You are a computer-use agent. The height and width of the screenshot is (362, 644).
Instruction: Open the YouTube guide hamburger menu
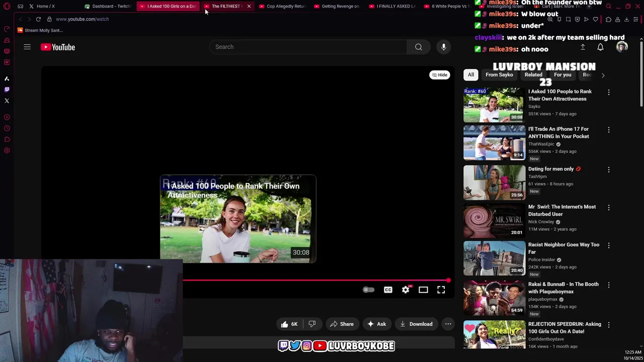[27, 47]
